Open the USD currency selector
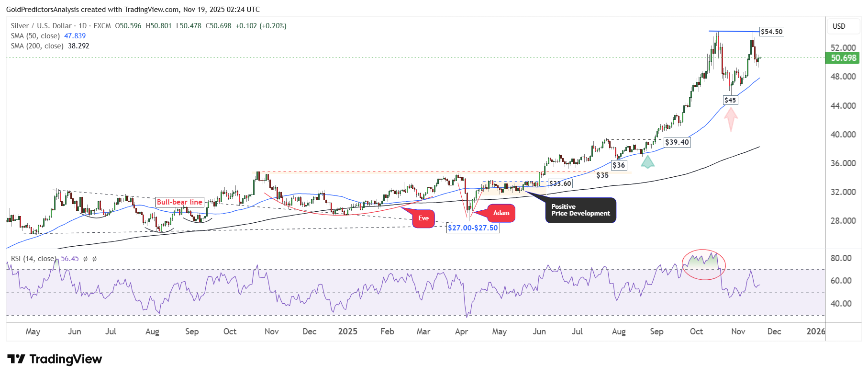Image resolution: width=868 pixels, height=377 pixels. 839,26
